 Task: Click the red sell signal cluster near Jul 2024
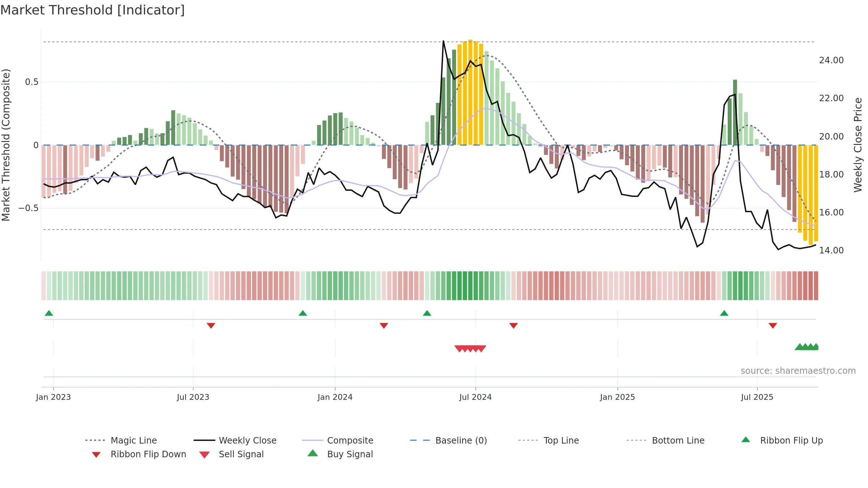pyautogui.click(x=470, y=348)
